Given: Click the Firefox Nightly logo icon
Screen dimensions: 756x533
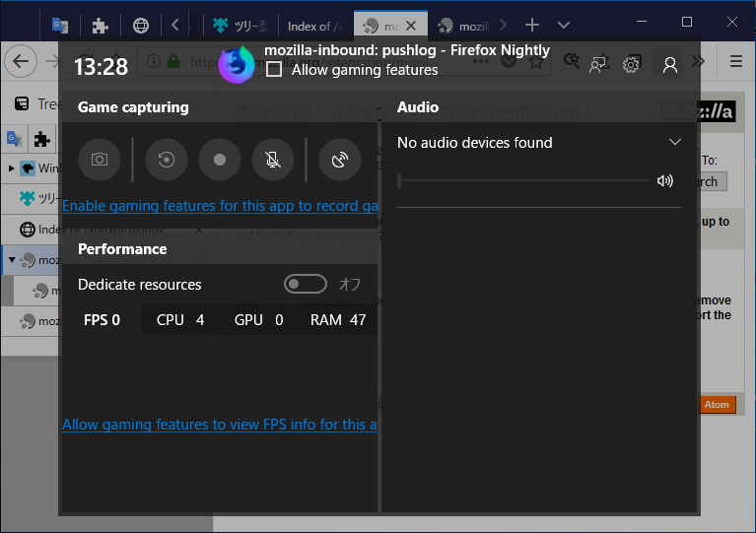Looking at the screenshot, I should [x=237, y=65].
